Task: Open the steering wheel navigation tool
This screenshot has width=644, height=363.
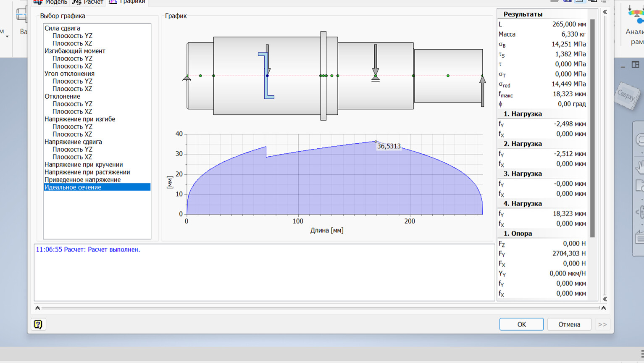Action: tap(639, 140)
